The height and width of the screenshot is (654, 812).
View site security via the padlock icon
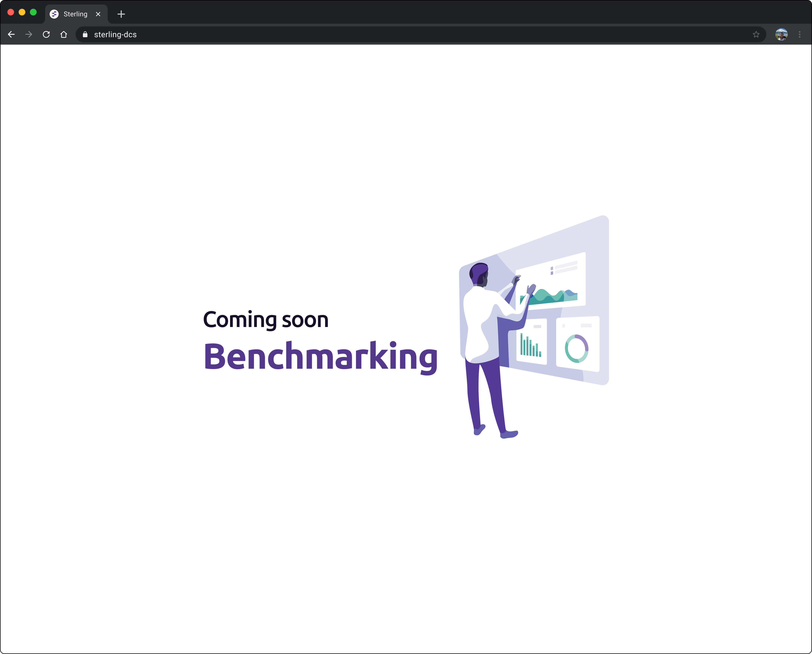point(85,35)
